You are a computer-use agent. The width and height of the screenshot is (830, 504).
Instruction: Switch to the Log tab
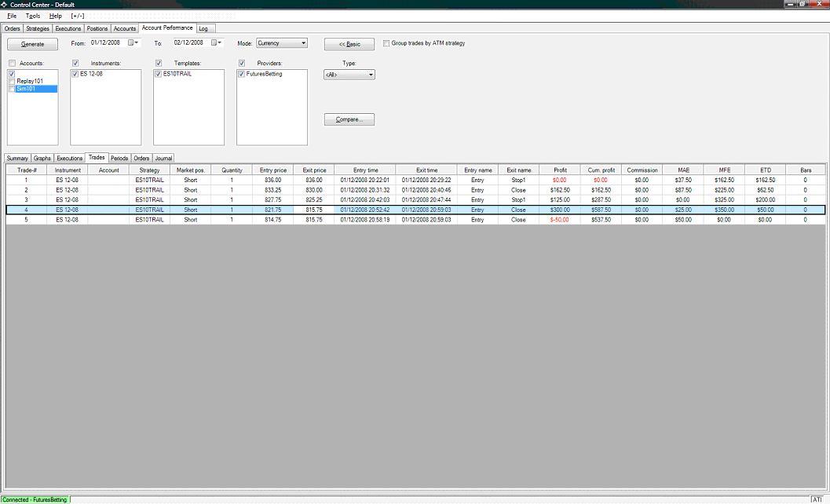coord(204,28)
